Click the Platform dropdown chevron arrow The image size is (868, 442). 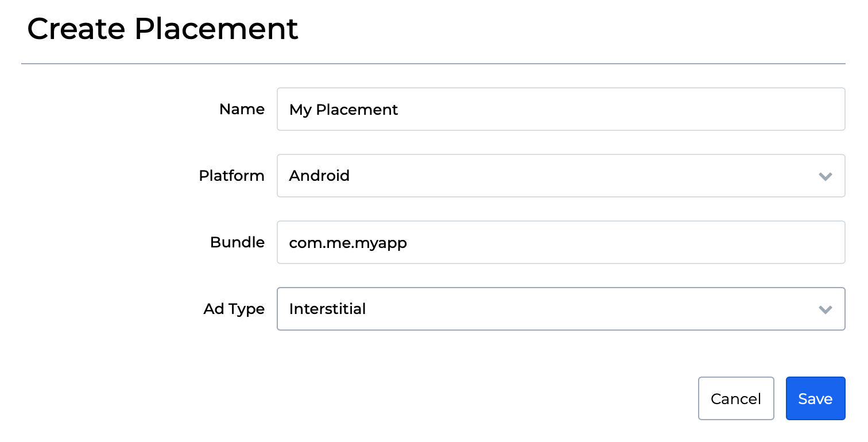825,176
